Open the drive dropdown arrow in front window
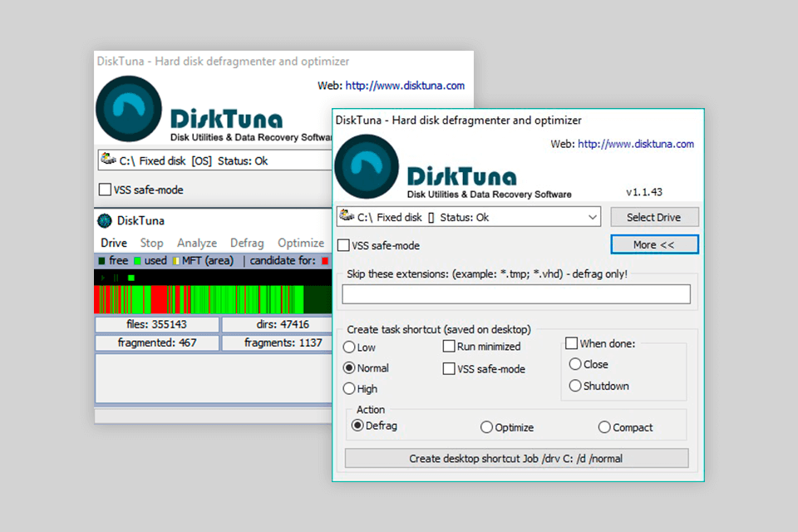Viewport: 798px width, 532px height. [x=593, y=218]
